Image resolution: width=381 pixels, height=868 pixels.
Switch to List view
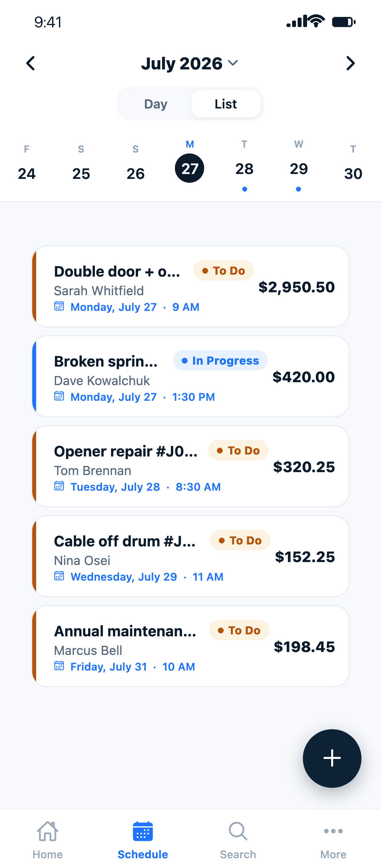226,104
